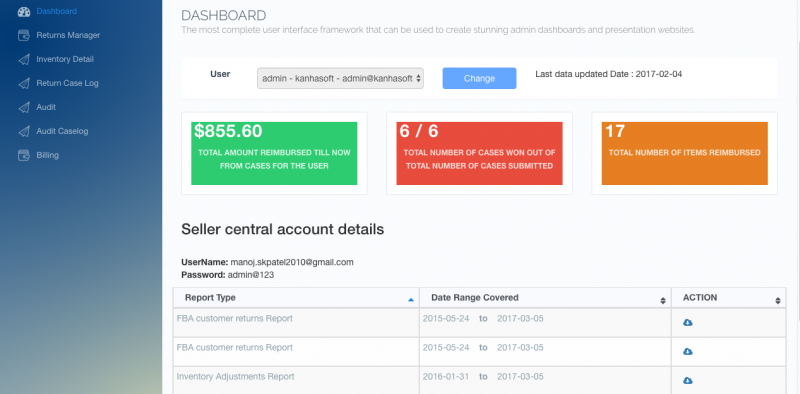Click the Audit paper plane icon

24,107
